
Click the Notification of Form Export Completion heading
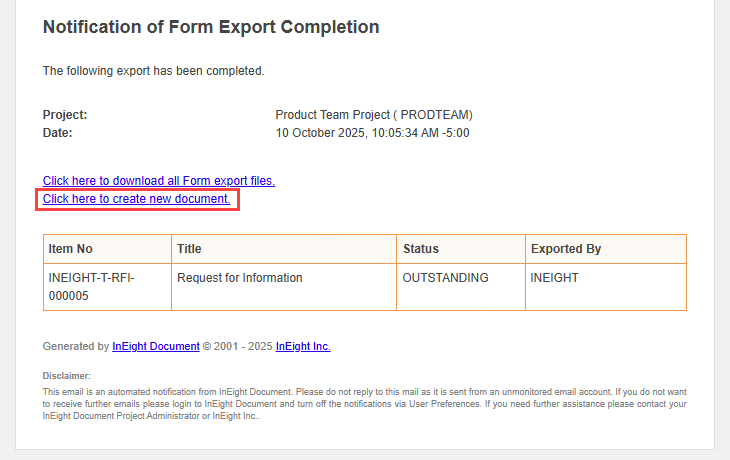point(211,27)
